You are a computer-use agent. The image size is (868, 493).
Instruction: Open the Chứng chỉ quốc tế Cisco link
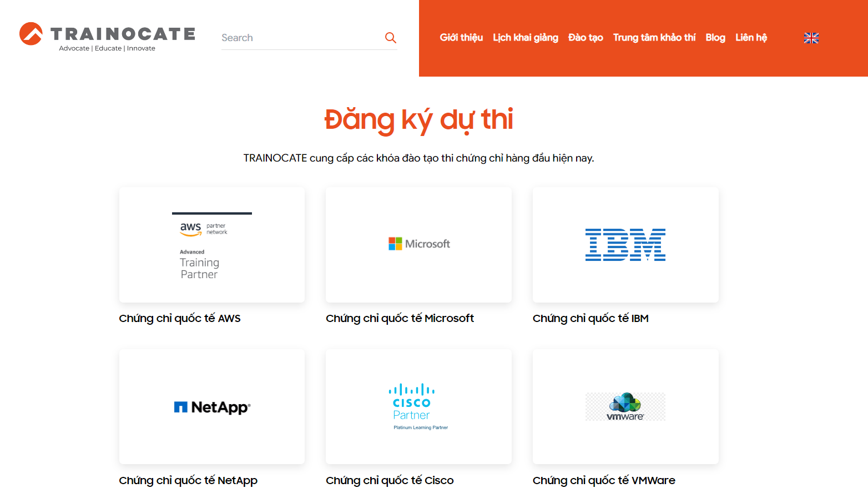390,481
